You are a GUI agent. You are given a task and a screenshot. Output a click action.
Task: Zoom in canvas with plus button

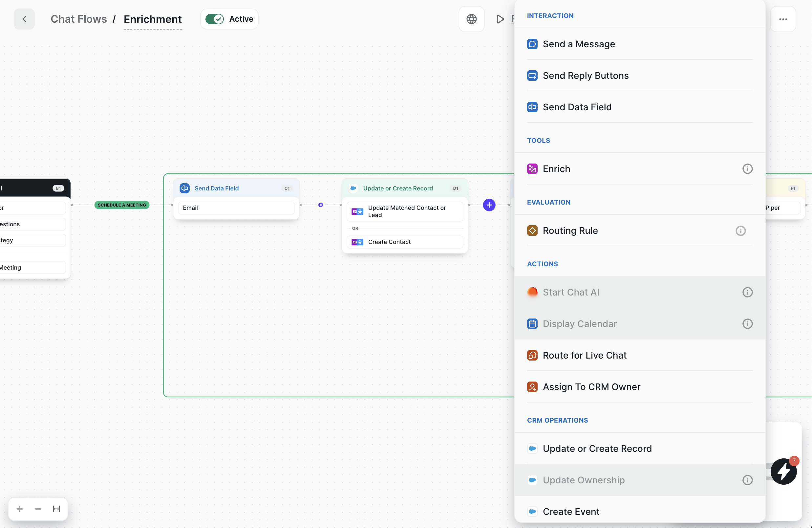point(20,509)
